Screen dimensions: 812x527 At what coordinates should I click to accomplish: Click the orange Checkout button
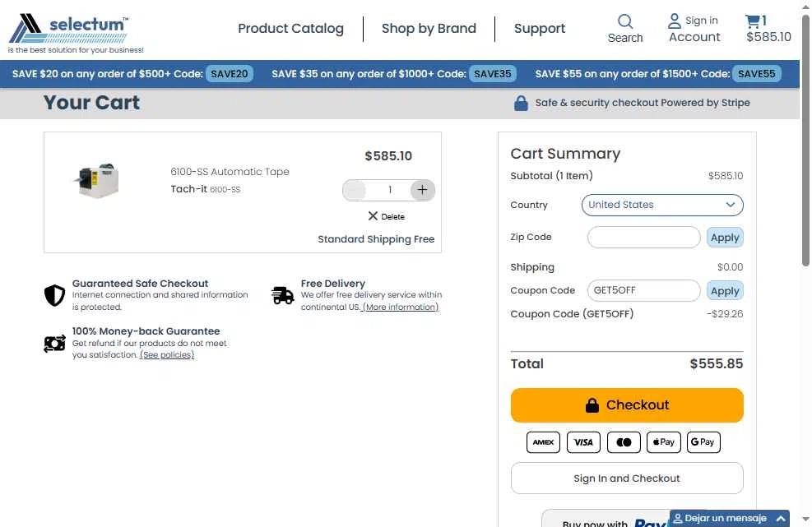point(627,404)
